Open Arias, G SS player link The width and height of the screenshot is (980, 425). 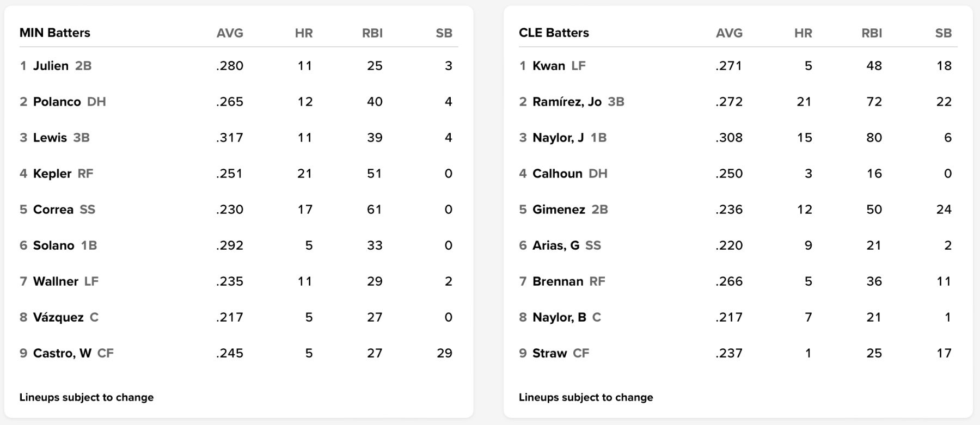[x=556, y=245]
